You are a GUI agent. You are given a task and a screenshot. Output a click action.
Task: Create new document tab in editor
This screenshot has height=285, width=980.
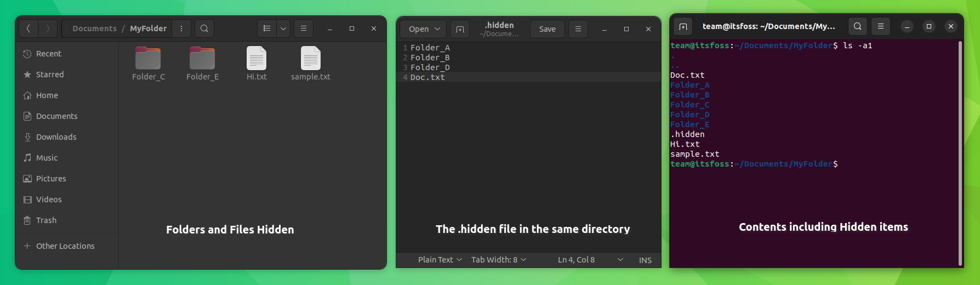pyautogui.click(x=460, y=29)
